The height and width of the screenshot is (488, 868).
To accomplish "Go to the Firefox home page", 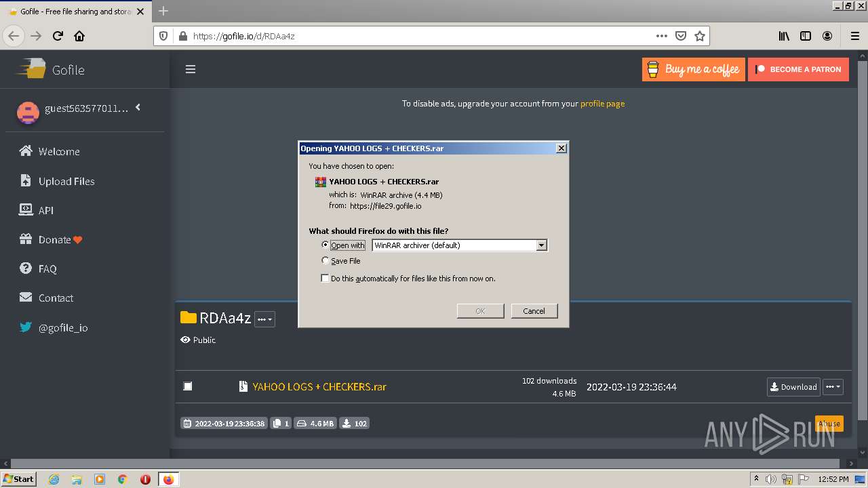I will coord(79,36).
